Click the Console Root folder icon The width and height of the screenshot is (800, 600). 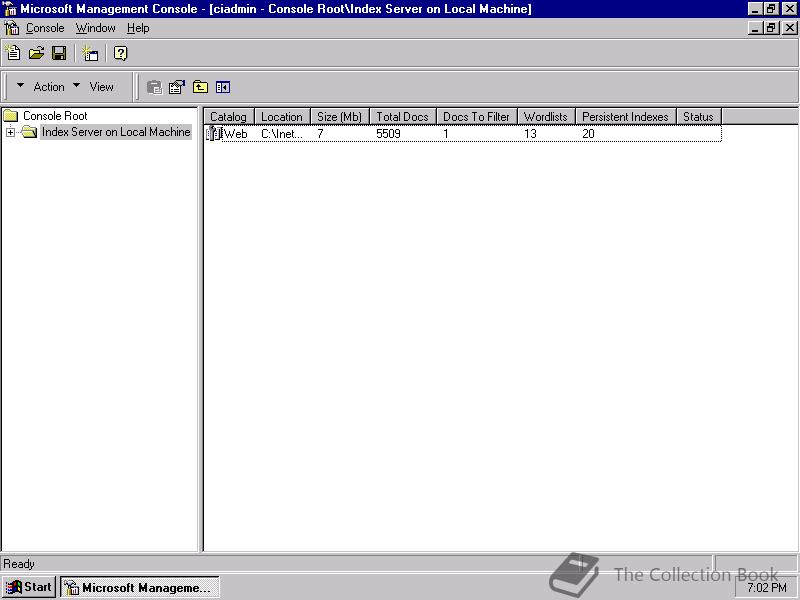tap(11, 116)
